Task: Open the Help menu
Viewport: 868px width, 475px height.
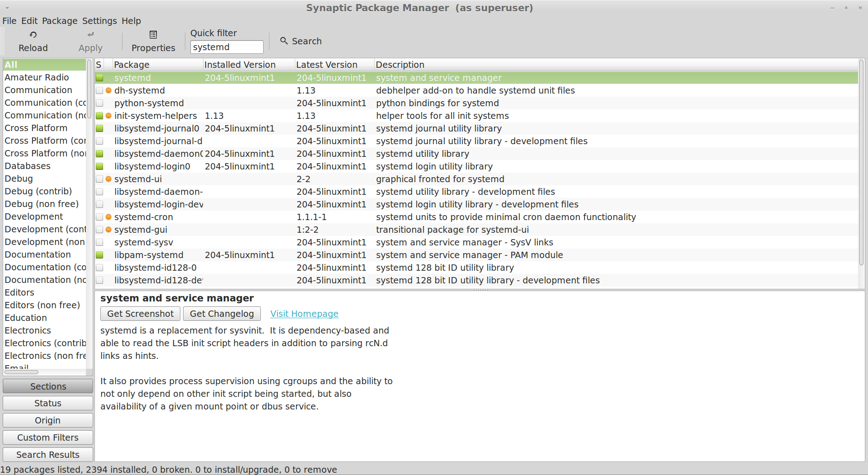Action: (131, 21)
